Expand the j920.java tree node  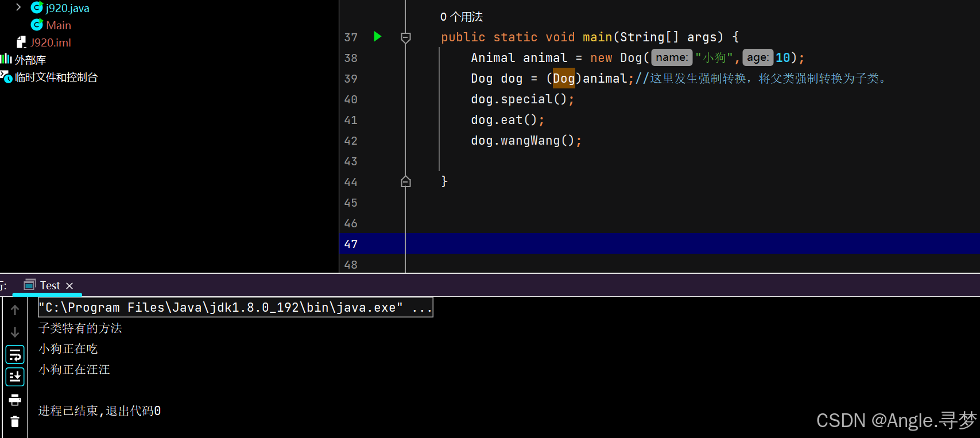(x=18, y=7)
